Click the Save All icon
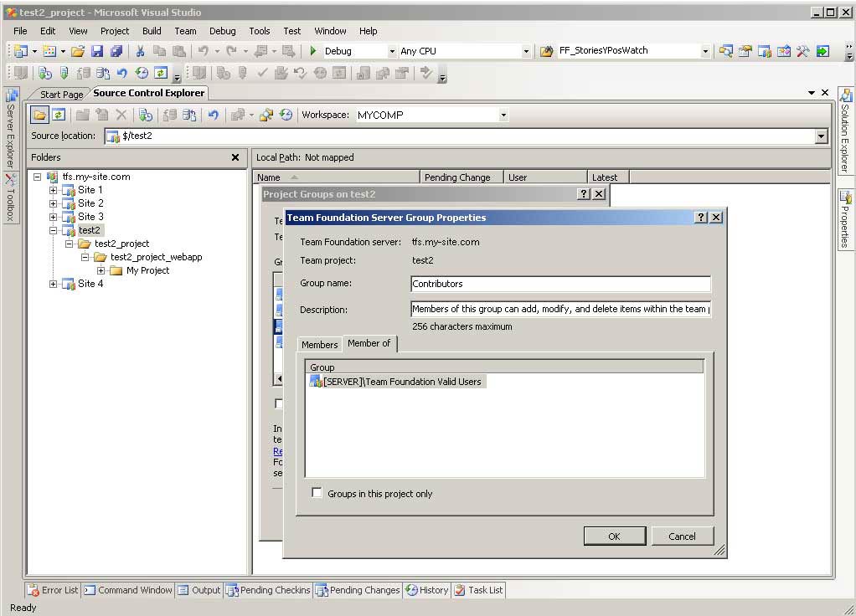Image resolution: width=856 pixels, height=616 pixels. tap(116, 51)
